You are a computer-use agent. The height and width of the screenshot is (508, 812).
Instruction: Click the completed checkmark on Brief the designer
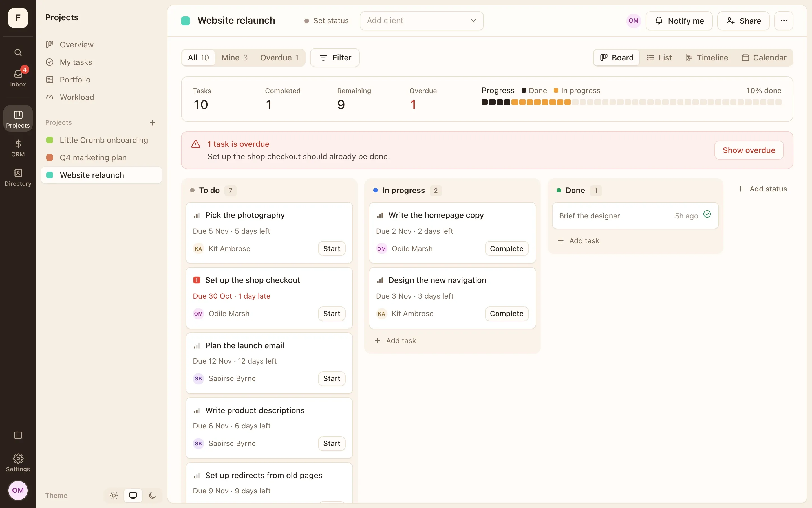[707, 214]
